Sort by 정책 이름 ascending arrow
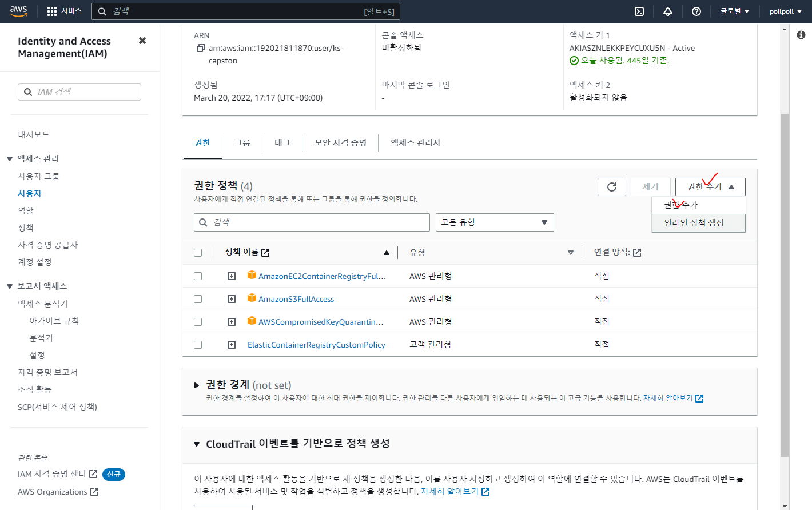The image size is (812, 510). click(x=387, y=252)
